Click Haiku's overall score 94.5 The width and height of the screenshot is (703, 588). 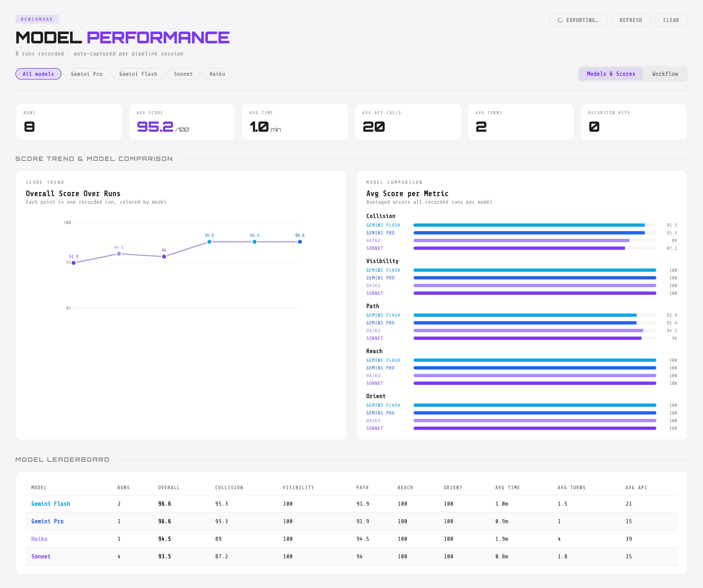point(164,539)
